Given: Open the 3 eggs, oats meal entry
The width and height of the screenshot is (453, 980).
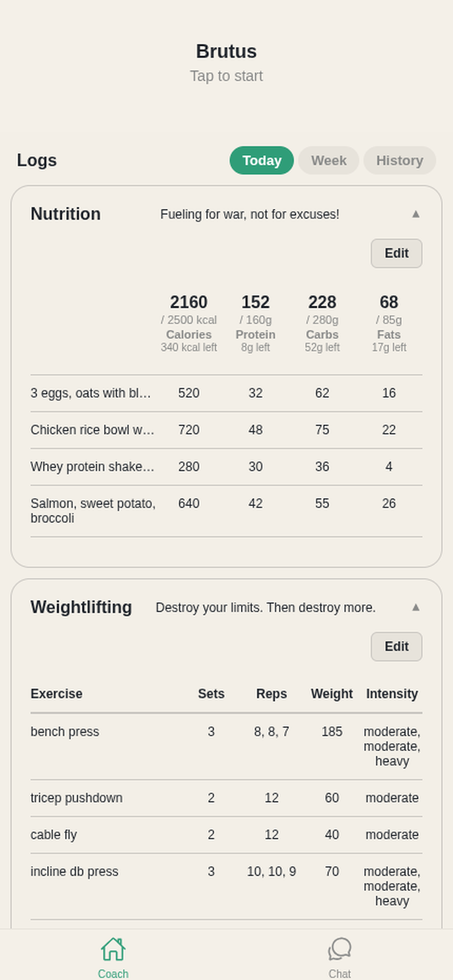Looking at the screenshot, I should tap(226, 393).
